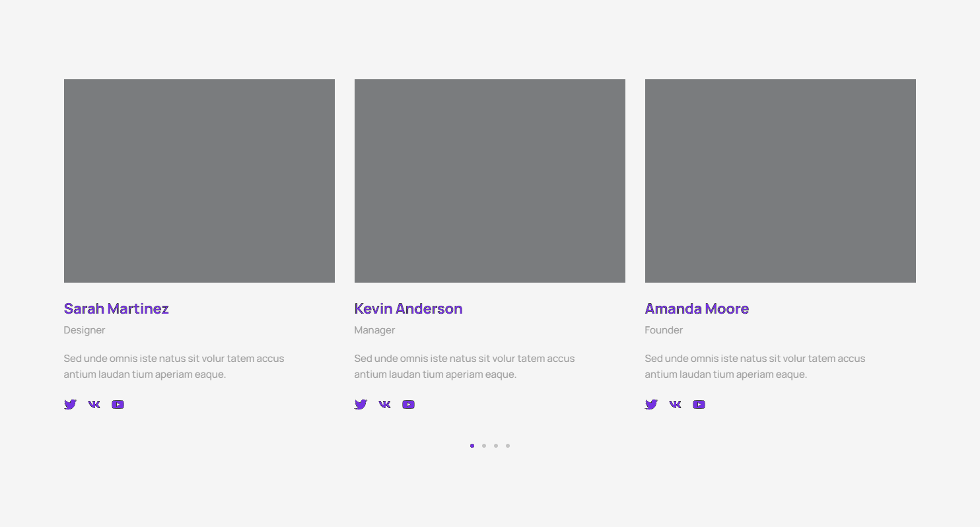This screenshot has width=980, height=527.
Task: Open Sarah Martinez's YouTube channel icon
Action: pos(118,404)
